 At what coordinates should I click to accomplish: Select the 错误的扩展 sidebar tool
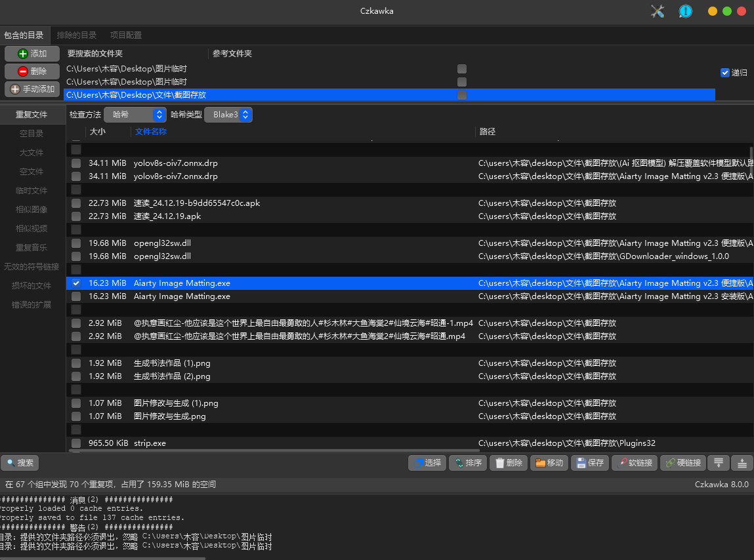click(31, 305)
